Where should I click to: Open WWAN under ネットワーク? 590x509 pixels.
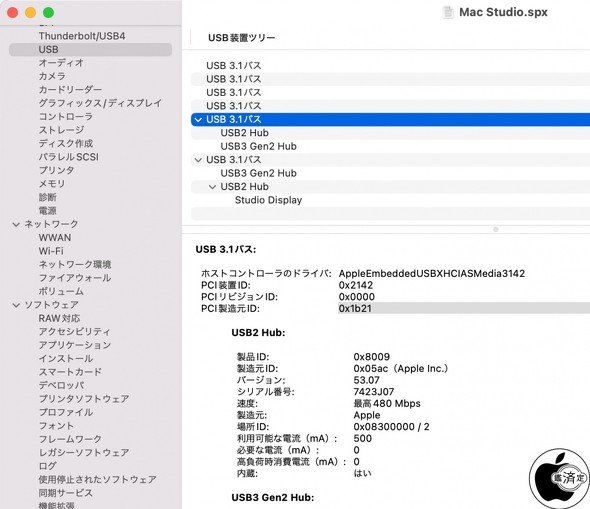55,238
